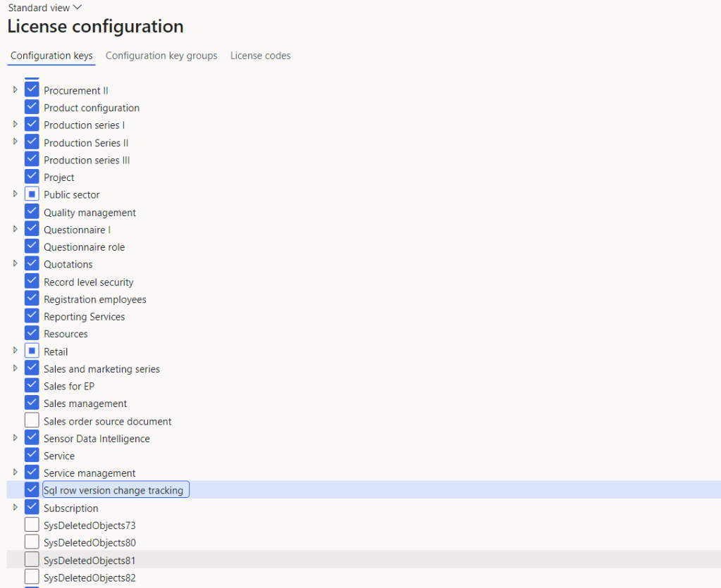Toggle the partially selected Retail checkbox
Viewport: 721px width, 588px height.
pos(32,351)
